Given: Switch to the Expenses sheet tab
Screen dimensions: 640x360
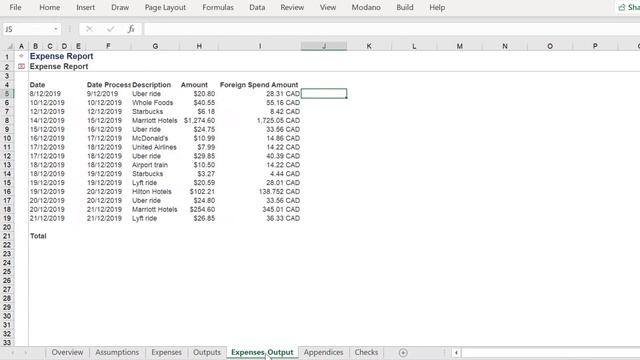Looking at the screenshot, I should pyautogui.click(x=166, y=352).
